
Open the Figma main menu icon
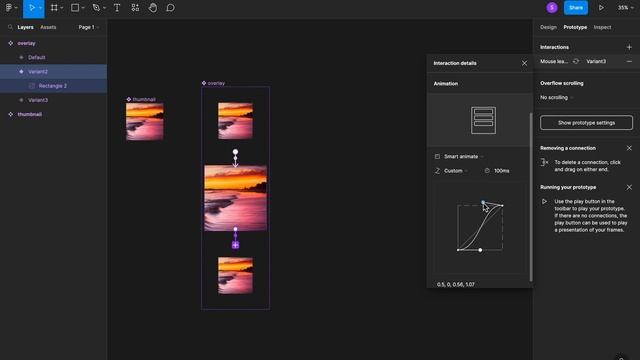9,8
